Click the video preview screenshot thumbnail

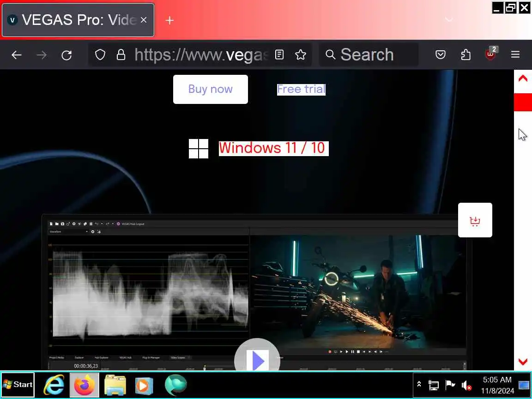point(358,292)
